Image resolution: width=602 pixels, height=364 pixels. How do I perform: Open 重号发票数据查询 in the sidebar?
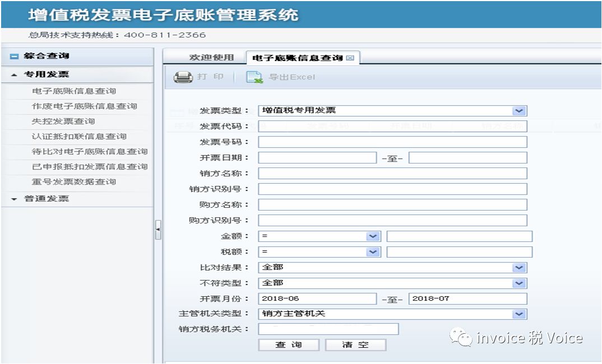click(x=74, y=182)
